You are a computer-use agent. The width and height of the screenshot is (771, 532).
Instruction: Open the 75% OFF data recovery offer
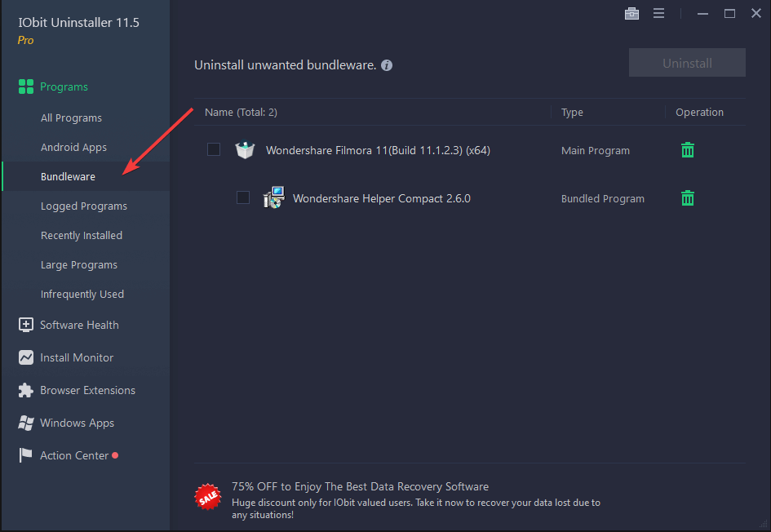point(360,487)
